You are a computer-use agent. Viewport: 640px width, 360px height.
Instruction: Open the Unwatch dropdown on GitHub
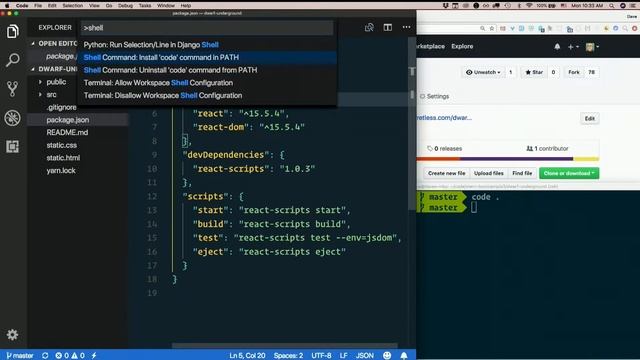tap(483, 72)
